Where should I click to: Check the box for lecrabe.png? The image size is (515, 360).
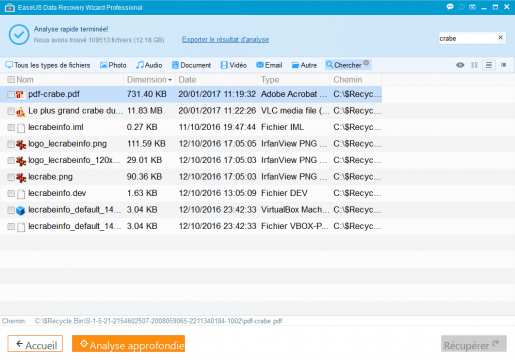point(11,177)
